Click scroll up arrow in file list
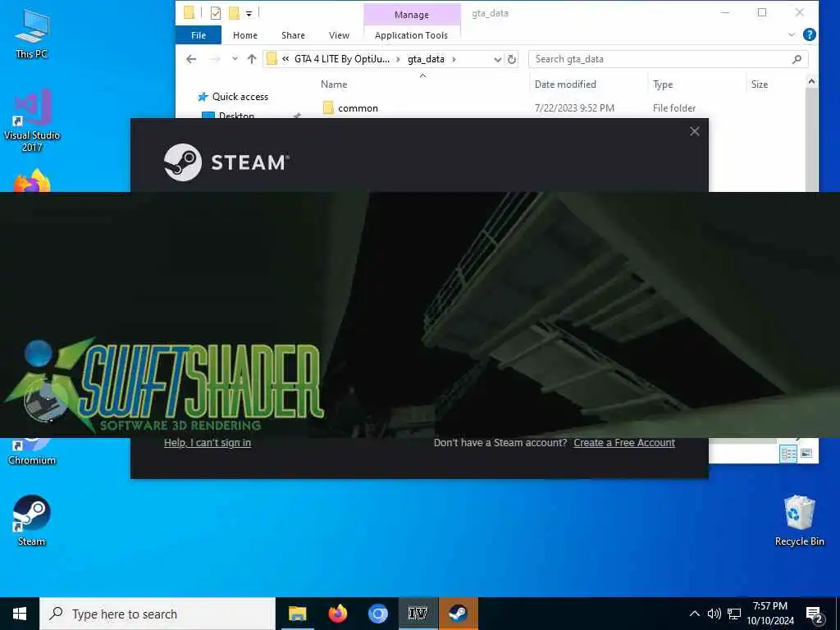The image size is (840, 630). click(x=811, y=82)
